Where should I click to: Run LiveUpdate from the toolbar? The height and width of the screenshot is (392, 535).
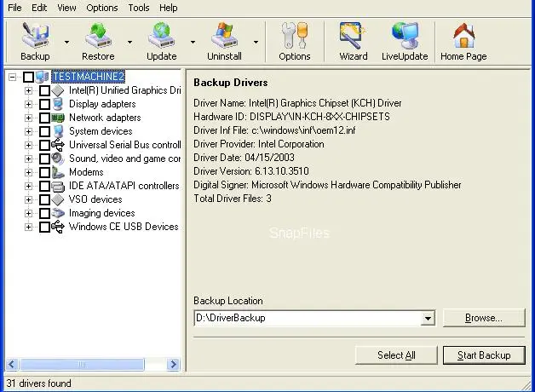click(x=405, y=35)
